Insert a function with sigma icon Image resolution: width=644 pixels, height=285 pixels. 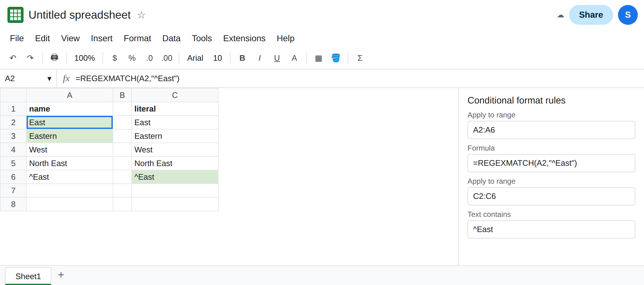[x=360, y=58]
